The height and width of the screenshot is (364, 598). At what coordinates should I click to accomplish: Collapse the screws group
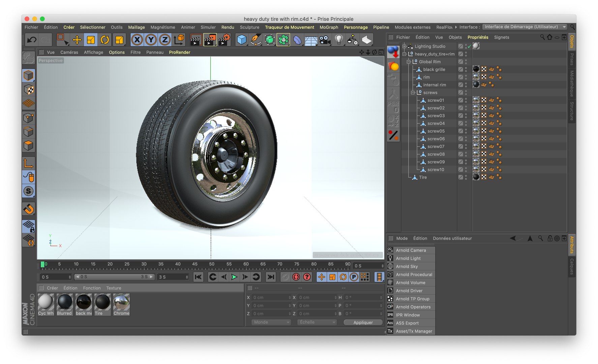[413, 93]
